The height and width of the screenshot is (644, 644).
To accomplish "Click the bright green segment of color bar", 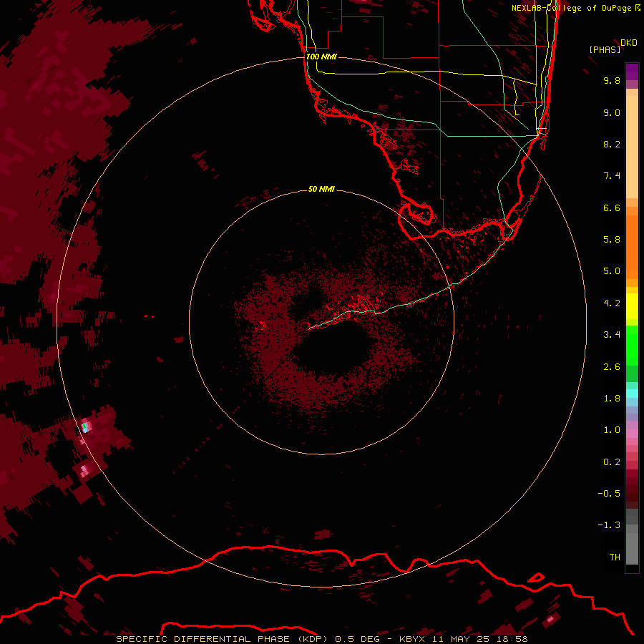I will [x=632, y=346].
